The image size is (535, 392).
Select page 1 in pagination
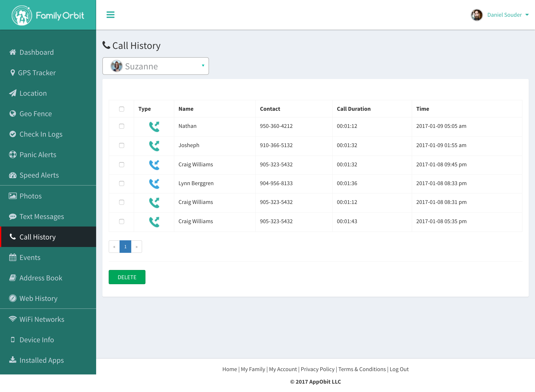pos(125,247)
